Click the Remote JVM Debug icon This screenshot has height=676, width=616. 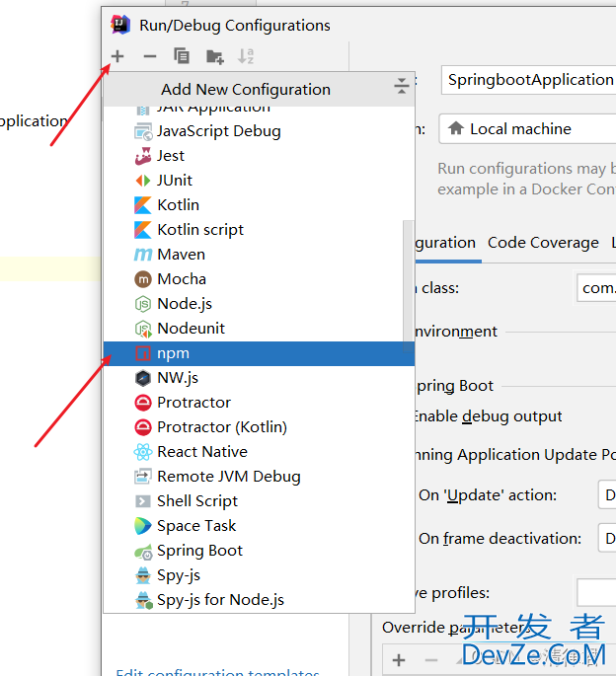tap(143, 477)
